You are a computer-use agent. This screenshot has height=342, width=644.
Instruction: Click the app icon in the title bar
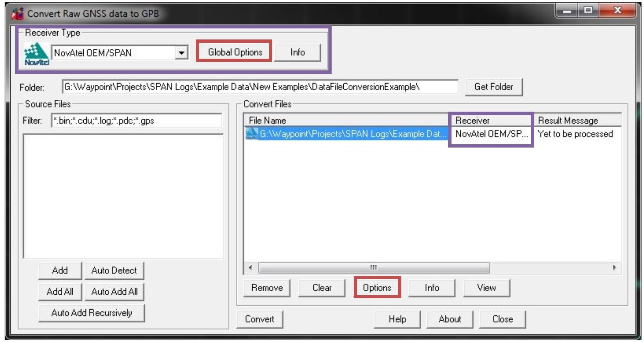tap(17, 14)
